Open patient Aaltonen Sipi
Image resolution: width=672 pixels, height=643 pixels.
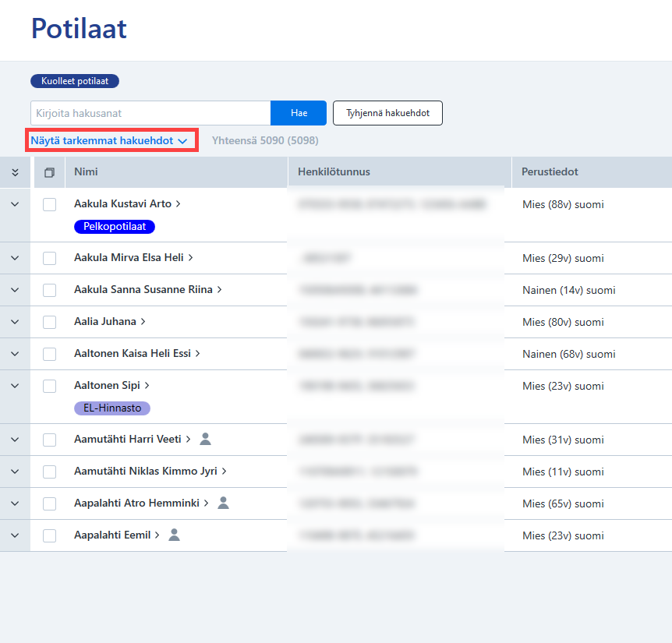tap(111, 386)
